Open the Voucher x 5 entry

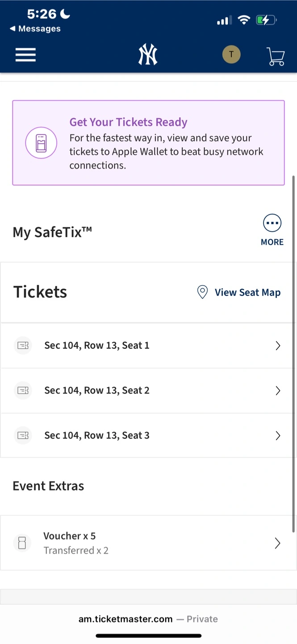[70, 536]
